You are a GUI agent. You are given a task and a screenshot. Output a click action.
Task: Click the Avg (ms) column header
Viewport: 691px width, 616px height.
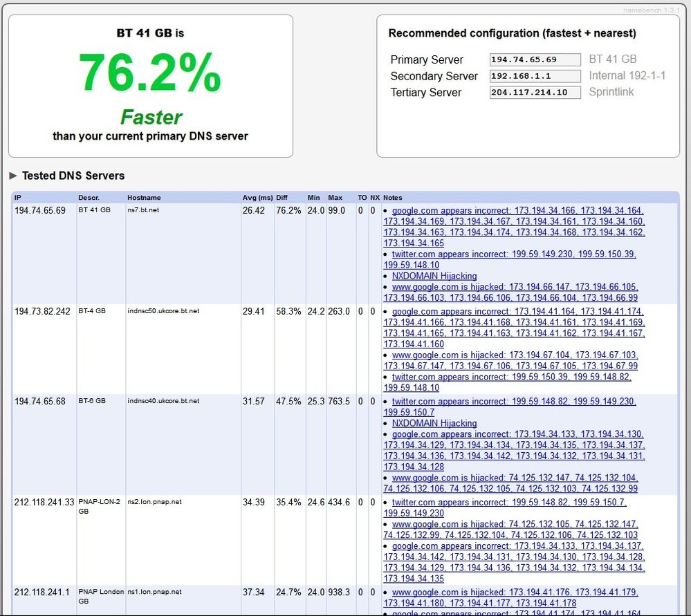(x=257, y=198)
